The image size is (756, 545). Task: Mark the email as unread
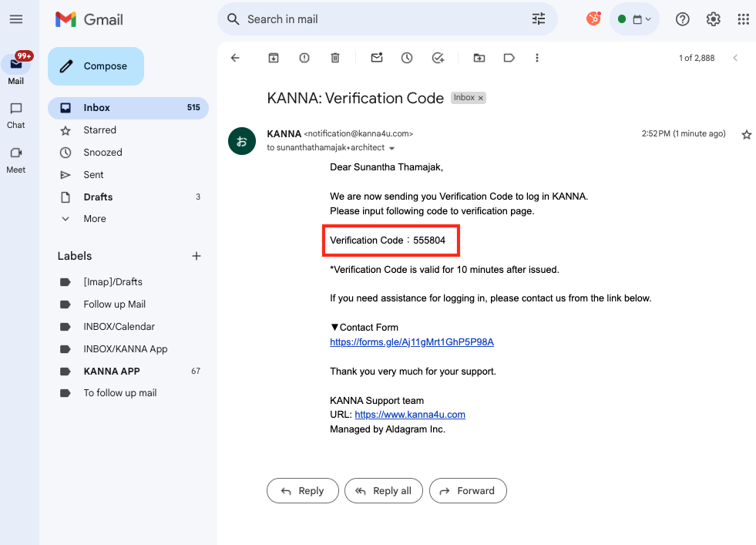click(377, 58)
